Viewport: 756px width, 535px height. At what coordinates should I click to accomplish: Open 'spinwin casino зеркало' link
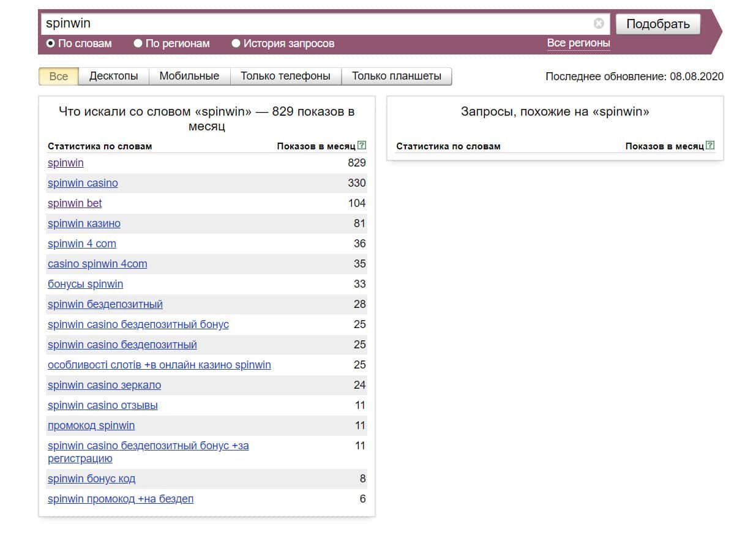coord(104,385)
